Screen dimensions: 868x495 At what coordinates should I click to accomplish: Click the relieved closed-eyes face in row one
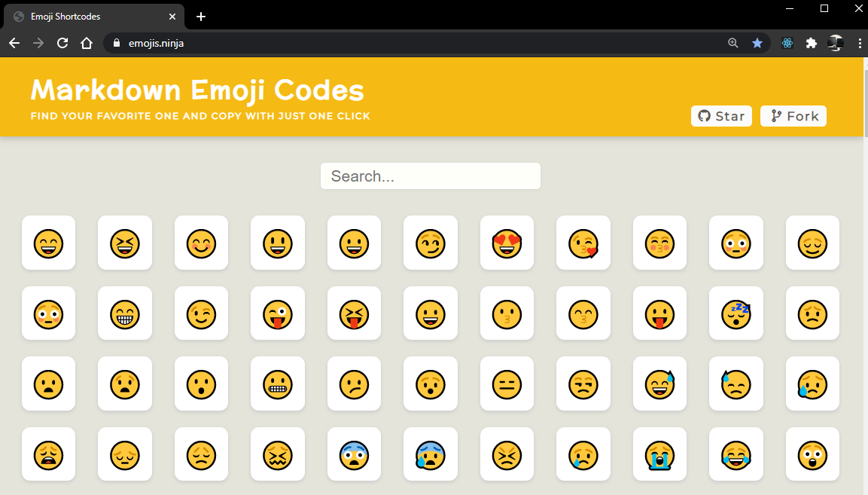(812, 243)
